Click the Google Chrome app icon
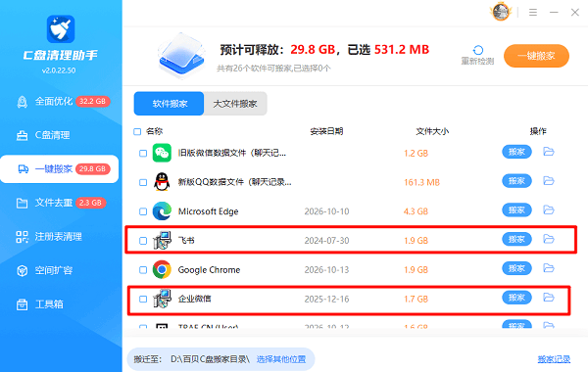Viewport: 588px width, 372px height. (162, 269)
